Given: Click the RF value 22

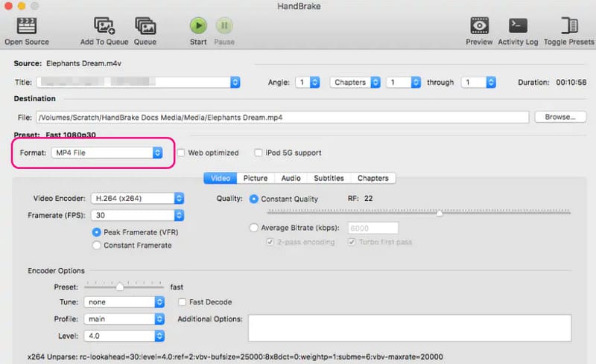Looking at the screenshot, I should [x=368, y=198].
